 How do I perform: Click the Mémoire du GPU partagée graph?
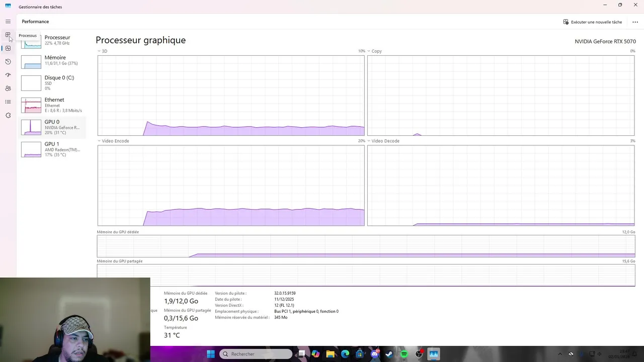[366, 276]
